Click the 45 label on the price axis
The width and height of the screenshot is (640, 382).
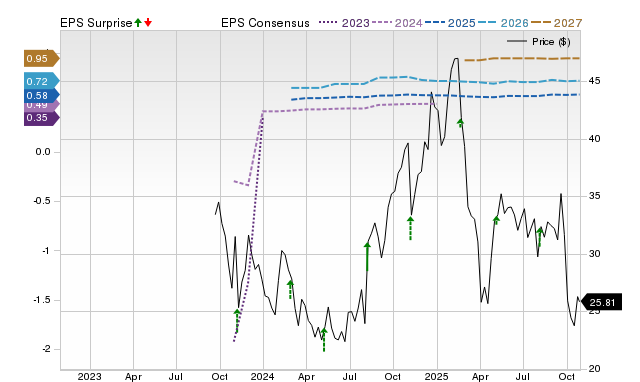(594, 81)
